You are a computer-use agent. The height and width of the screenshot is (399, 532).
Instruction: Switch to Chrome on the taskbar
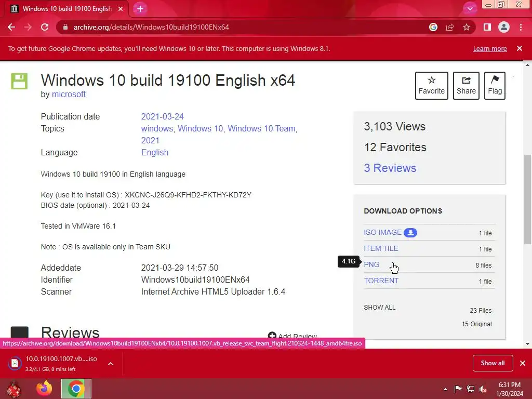pyautogui.click(x=76, y=389)
